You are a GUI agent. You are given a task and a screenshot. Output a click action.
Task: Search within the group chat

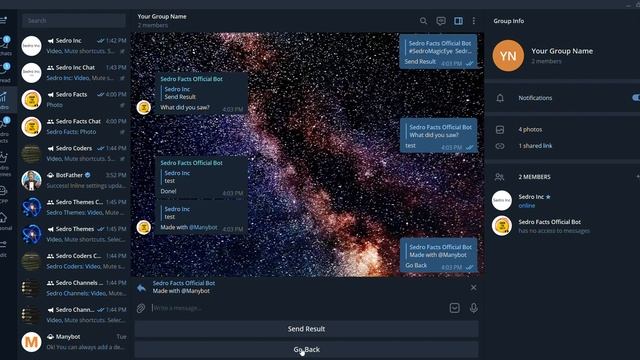point(423,21)
